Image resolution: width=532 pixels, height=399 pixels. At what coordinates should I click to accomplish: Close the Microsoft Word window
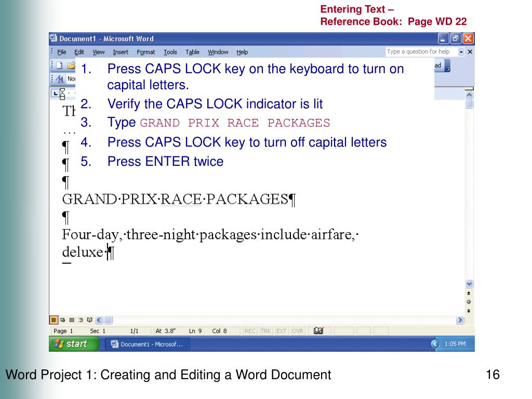tap(468, 38)
